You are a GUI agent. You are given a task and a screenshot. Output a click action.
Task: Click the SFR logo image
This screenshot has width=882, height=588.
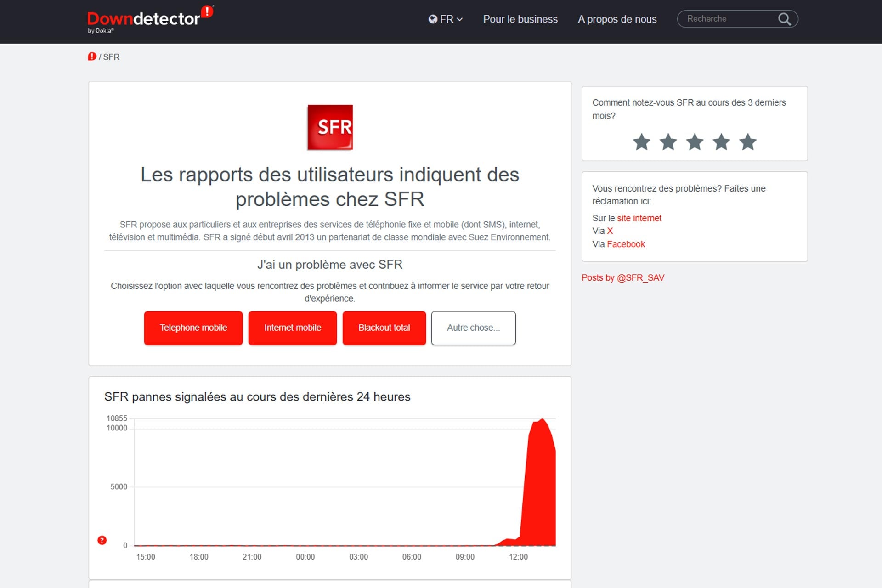329,127
